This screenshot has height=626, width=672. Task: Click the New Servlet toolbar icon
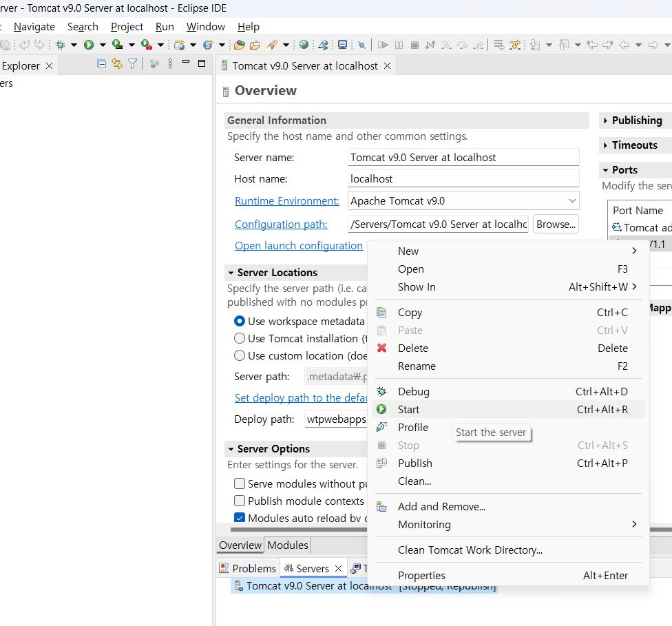209,45
